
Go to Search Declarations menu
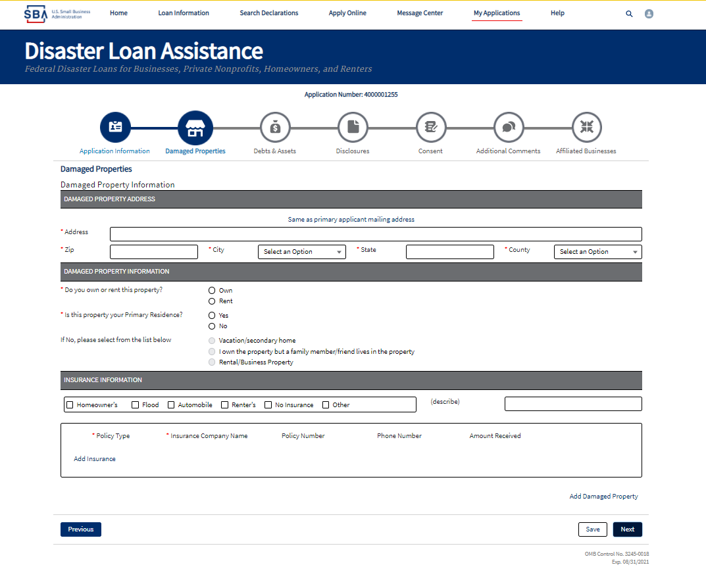click(x=269, y=13)
